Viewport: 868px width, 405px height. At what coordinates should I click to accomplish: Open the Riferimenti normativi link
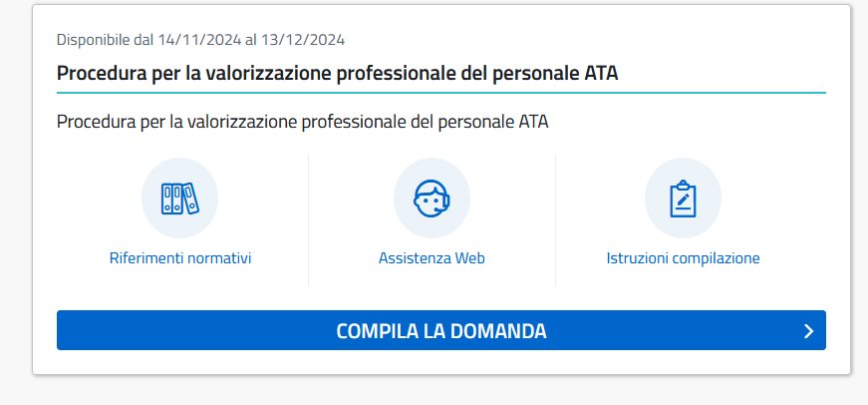point(180,258)
